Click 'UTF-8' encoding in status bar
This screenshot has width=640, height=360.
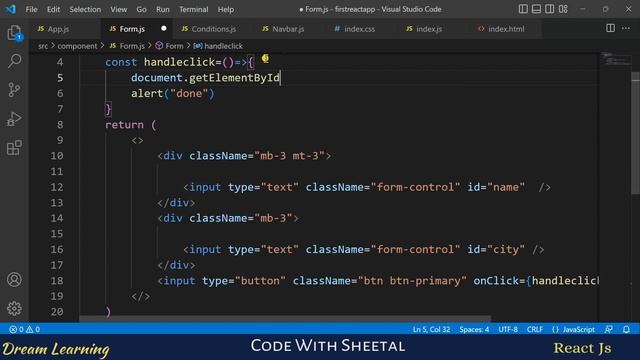[x=508, y=329]
